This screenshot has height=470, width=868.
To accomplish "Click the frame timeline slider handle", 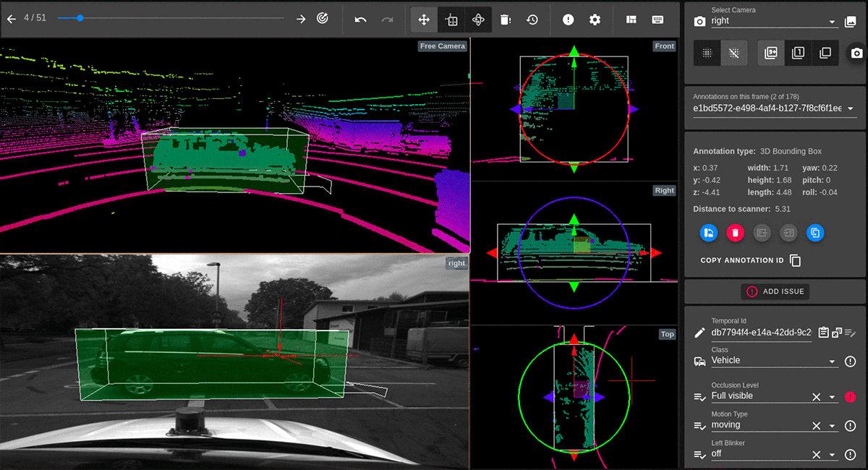I will point(80,18).
